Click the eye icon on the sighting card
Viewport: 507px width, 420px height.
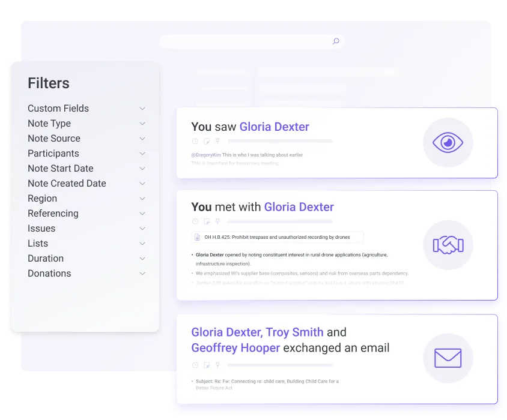tap(448, 142)
